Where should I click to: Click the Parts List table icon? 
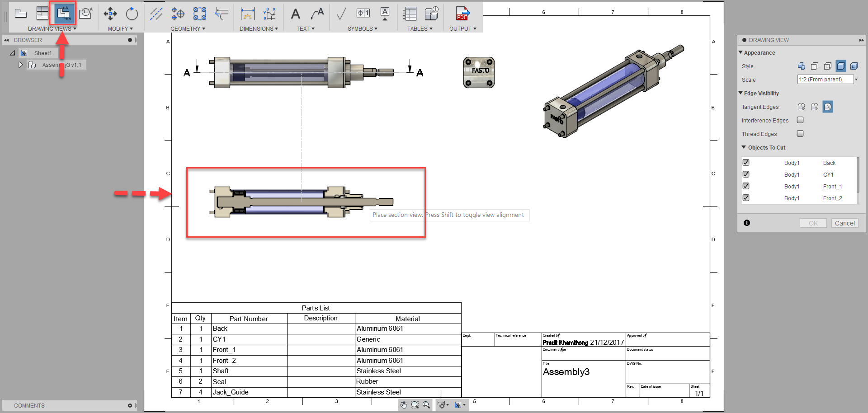410,14
